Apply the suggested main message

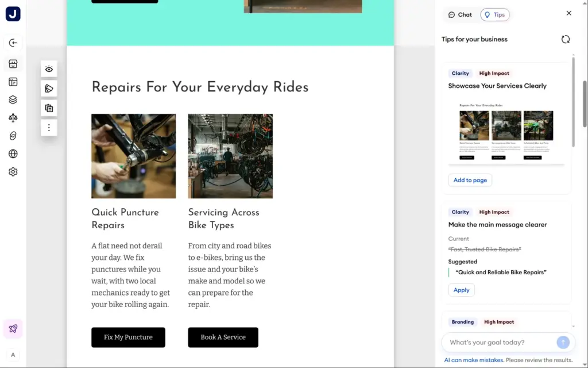point(461,290)
